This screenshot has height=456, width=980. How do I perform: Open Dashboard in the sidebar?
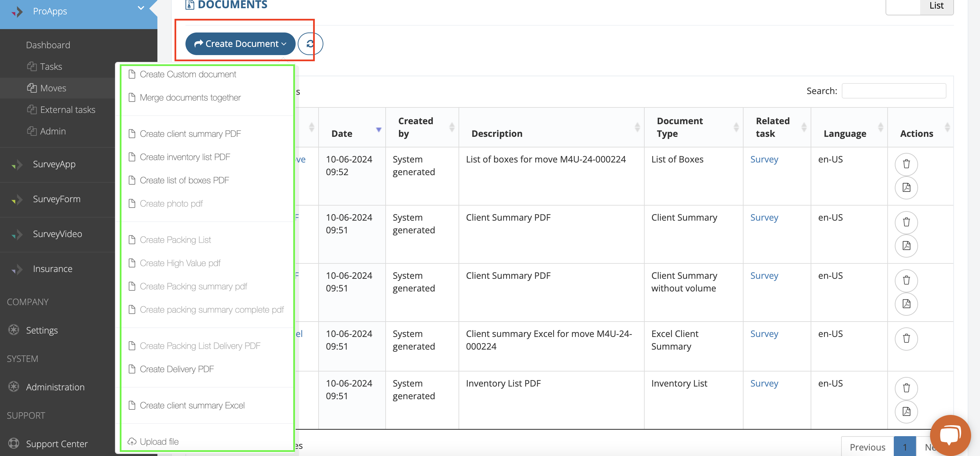(48, 45)
